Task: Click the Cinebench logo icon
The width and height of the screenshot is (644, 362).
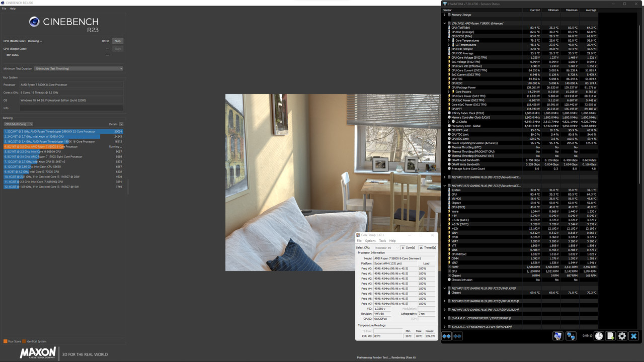Action: point(34,22)
